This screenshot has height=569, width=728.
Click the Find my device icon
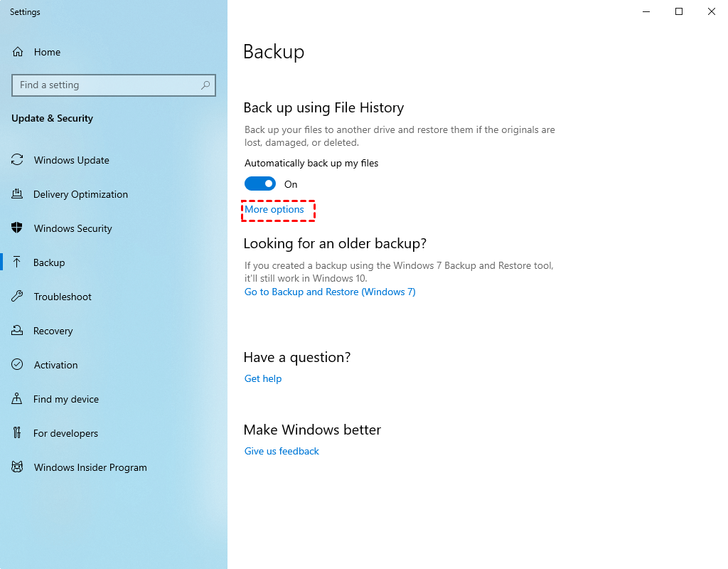pos(18,399)
